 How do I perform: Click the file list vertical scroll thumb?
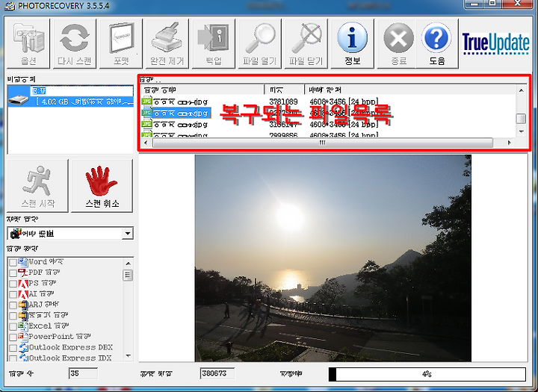522,118
